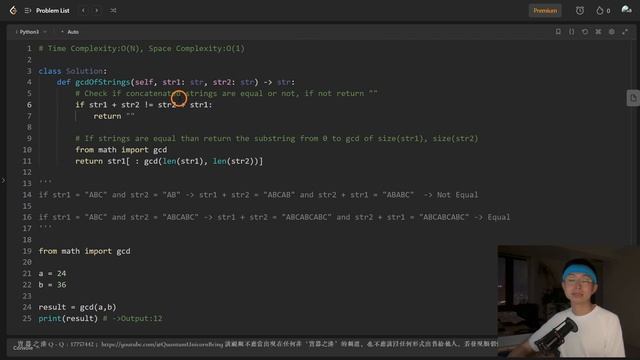Click 'result = gcd(a,b)' on line 24

tap(78, 307)
